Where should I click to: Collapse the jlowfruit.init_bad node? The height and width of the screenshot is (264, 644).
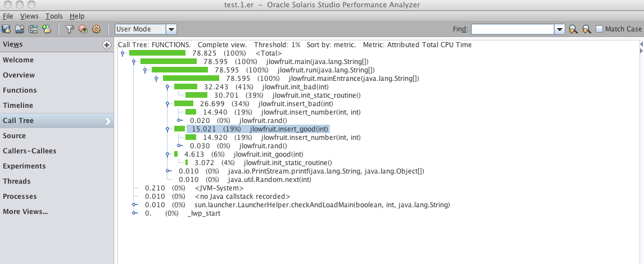(x=167, y=87)
